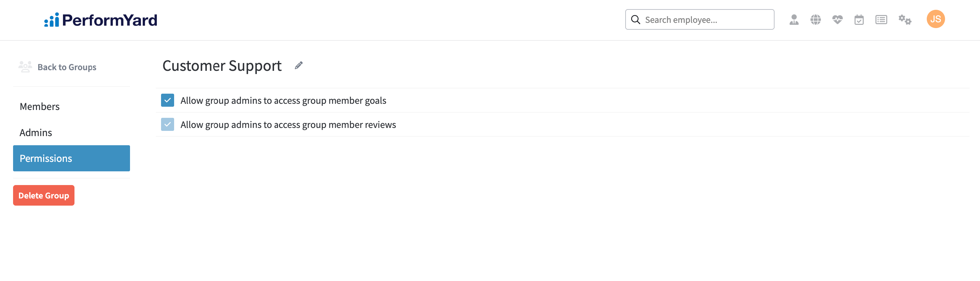980x281 pixels.
Task: Open the list report icon
Action: click(881, 19)
